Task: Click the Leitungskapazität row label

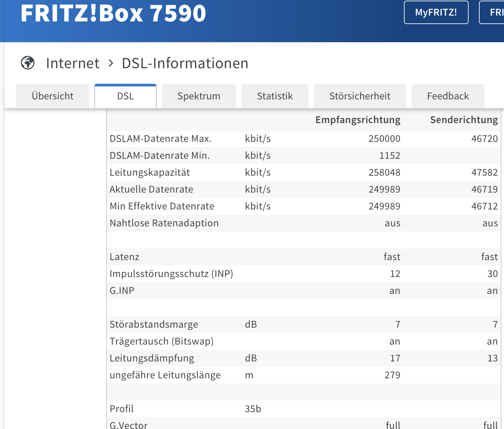Action: [x=150, y=172]
